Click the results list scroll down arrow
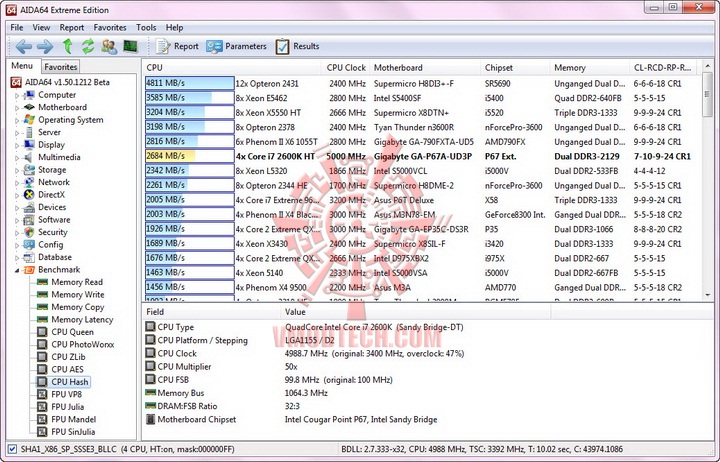 click(707, 295)
